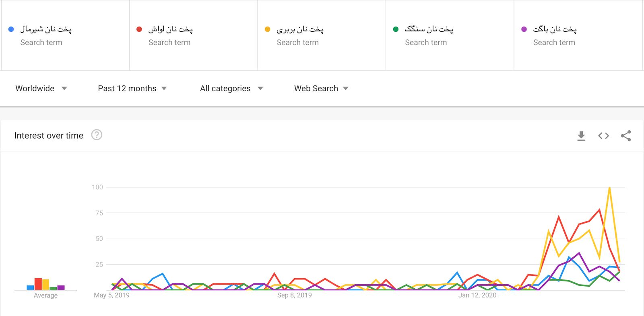This screenshot has height=316, width=644.
Task: Open the Worldwide region dropdown
Action: tap(41, 88)
